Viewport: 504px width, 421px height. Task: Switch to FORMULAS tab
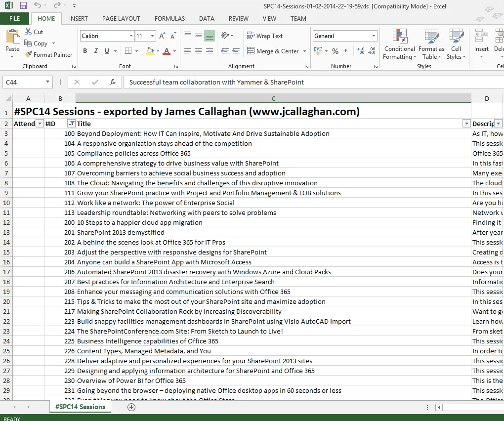(169, 19)
